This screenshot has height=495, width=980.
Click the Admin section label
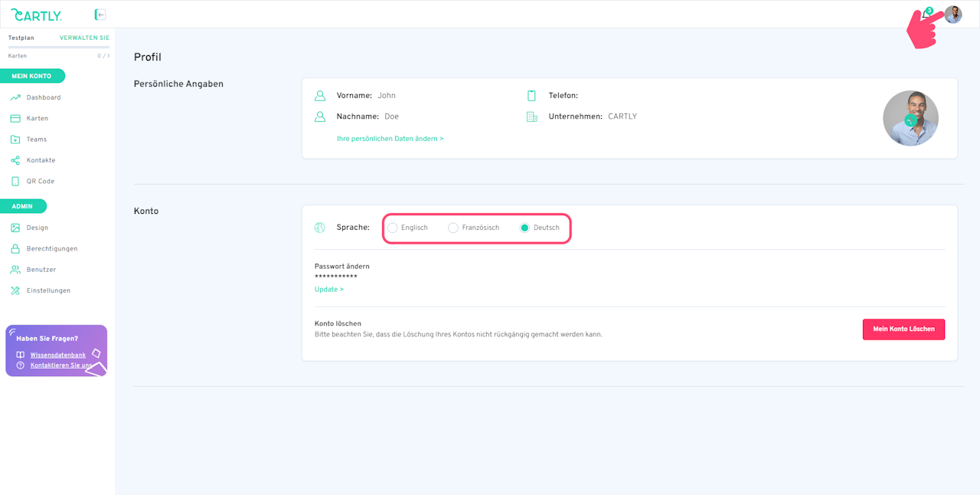click(23, 206)
